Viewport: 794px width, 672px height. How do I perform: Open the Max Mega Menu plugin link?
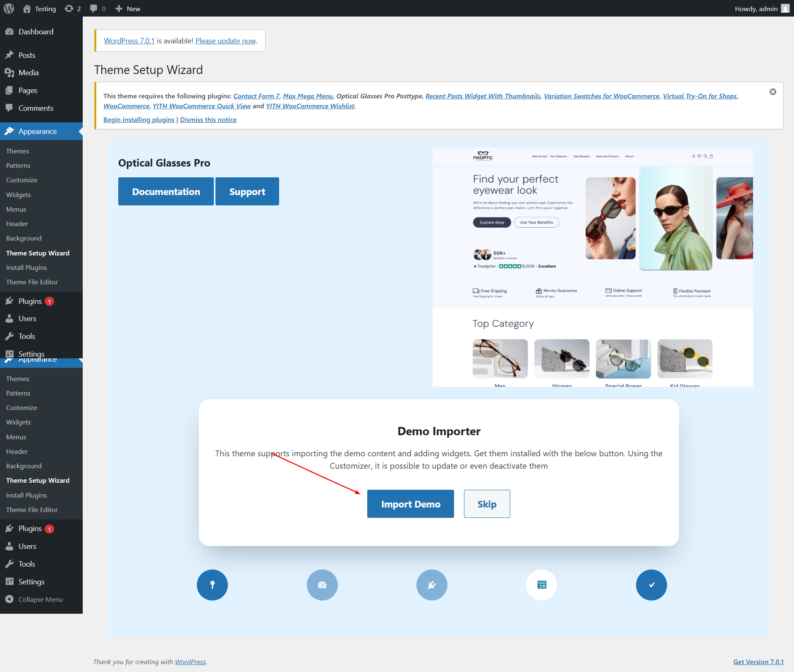click(308, 96)
